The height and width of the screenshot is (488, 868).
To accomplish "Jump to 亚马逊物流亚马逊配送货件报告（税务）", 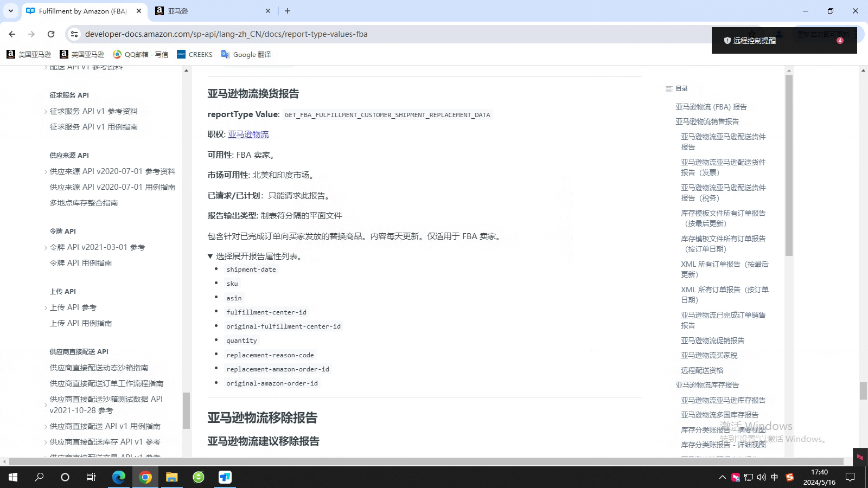I will coord(723,192).
